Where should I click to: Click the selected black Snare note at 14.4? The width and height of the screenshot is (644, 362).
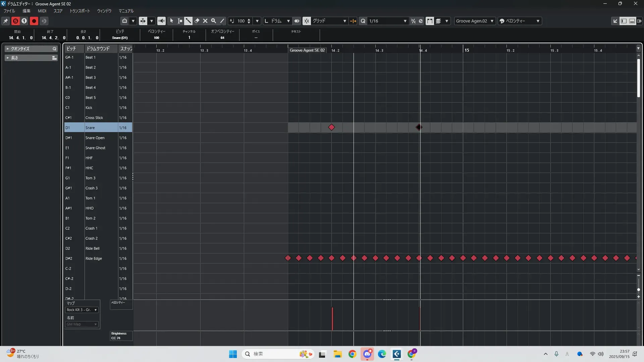[x=419, y=127]
